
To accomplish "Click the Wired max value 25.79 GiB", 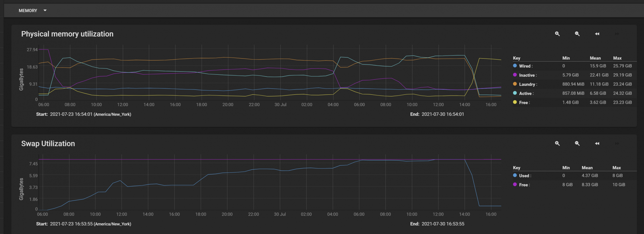I will click(622, 66).
